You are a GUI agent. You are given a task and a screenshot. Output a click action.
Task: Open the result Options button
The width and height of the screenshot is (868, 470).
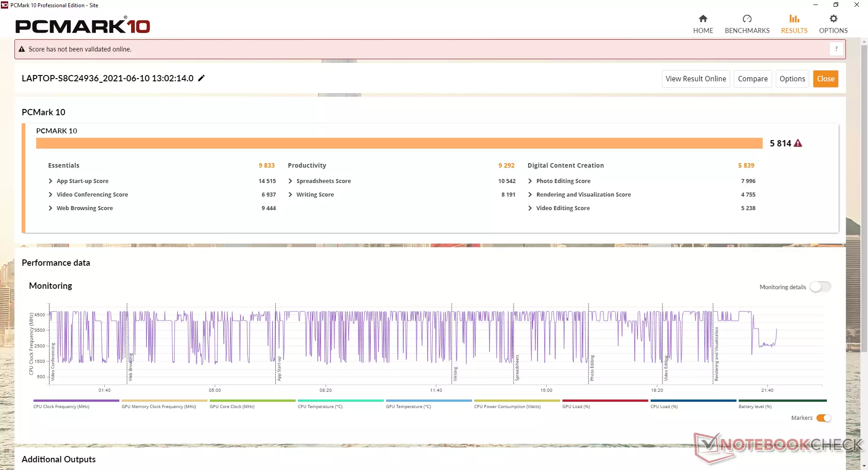[x=792, y=79]
